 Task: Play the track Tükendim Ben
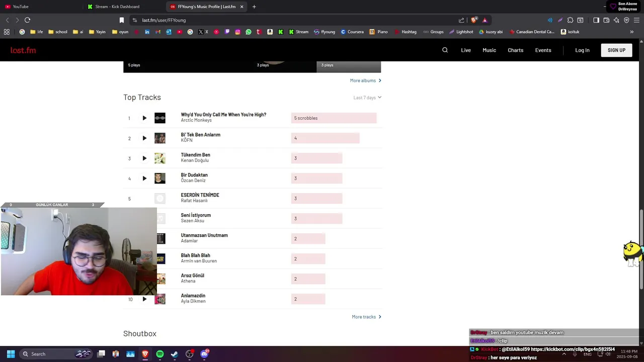(144, 158)
